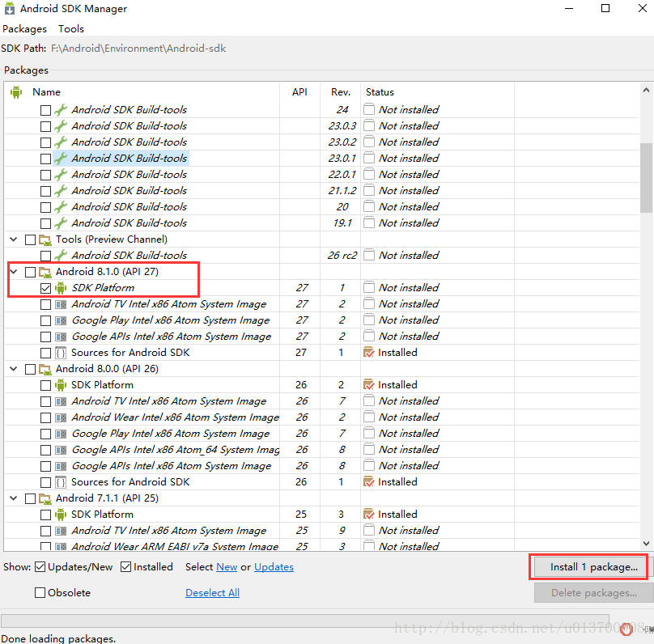Open the Tools menu

[x=71, y=29]
